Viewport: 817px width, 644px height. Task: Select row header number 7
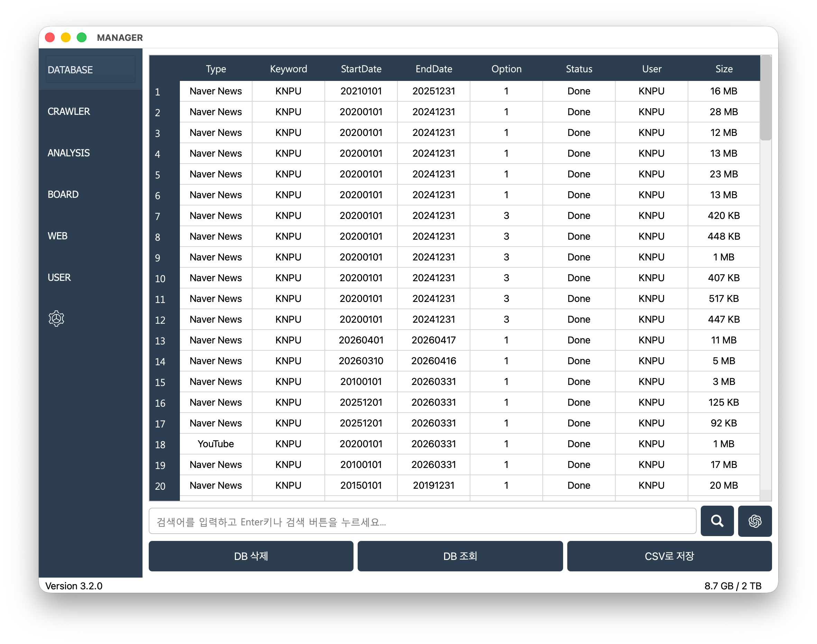[164, 216]
